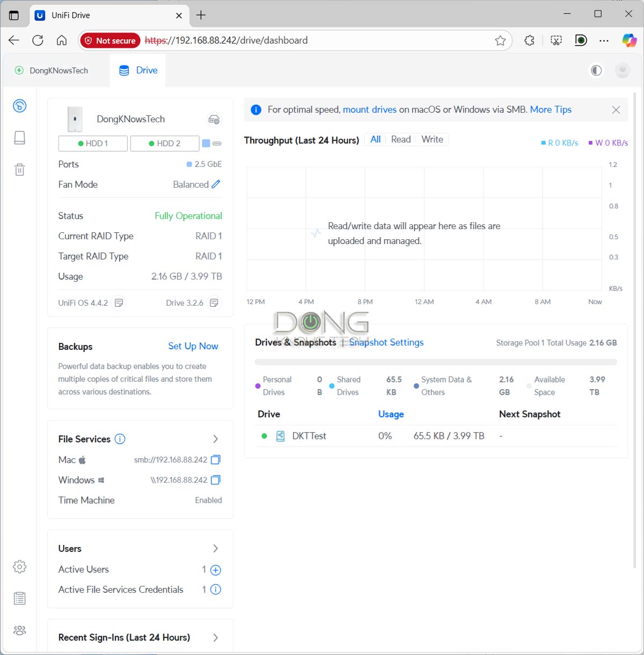Click the browser address bar URL

click(226, 40)
